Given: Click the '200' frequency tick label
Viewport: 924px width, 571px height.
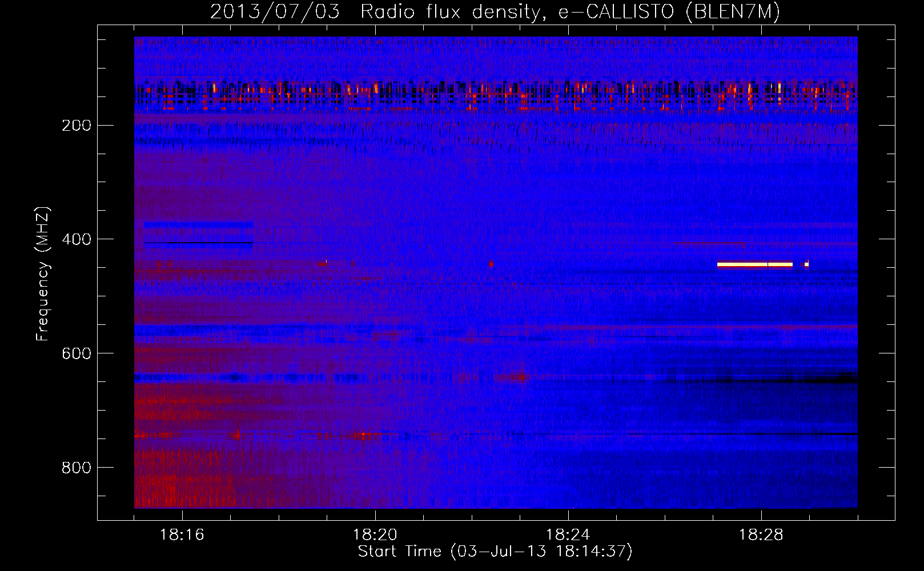Looking at the screenshot, I should pyautogui.click(x=76, y=126).
